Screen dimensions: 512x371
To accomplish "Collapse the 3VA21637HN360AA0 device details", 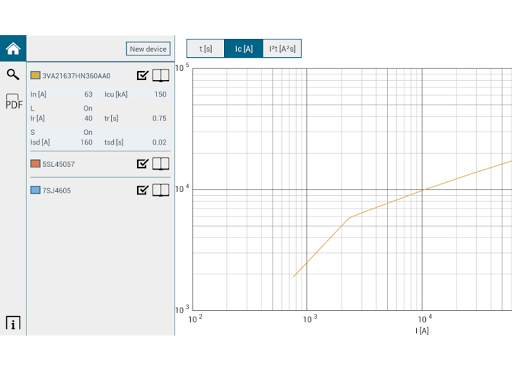I will 76,76.
